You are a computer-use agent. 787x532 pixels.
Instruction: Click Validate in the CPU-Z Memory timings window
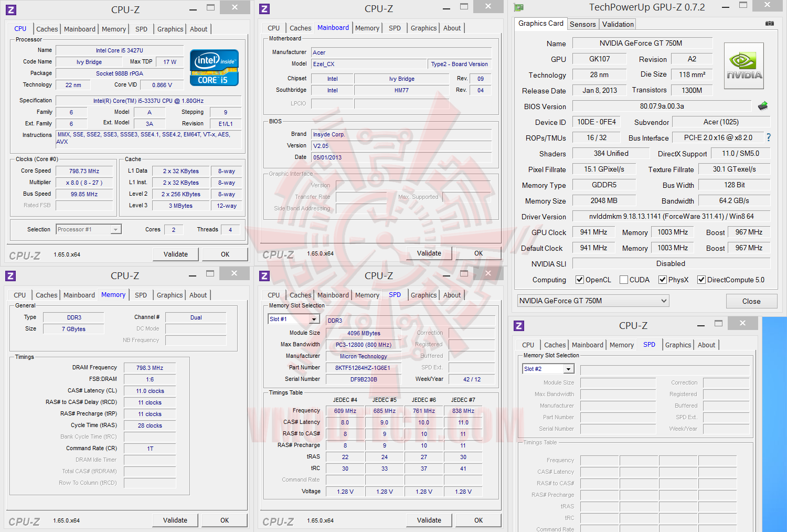[175, 520]
